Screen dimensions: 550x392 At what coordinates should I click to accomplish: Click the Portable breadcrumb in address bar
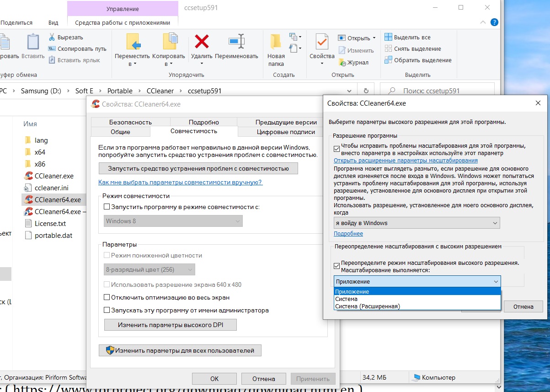[x=120, y=91]
